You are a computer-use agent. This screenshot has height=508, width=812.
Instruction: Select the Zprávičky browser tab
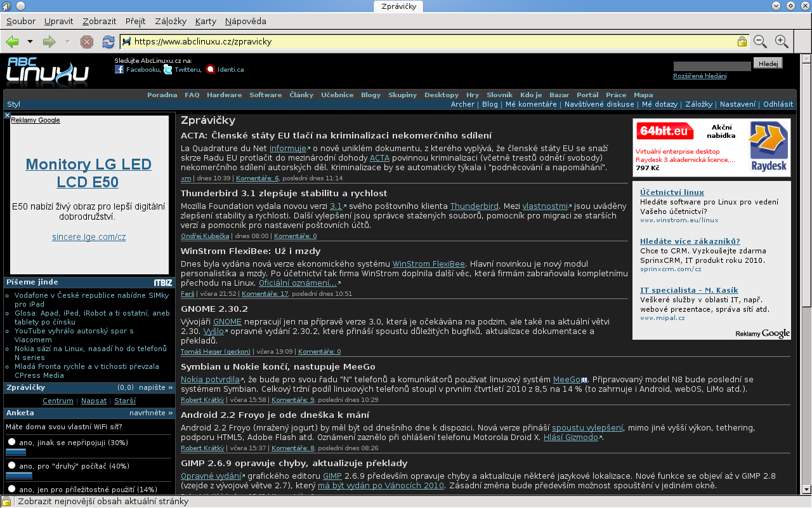coord(398,6)
